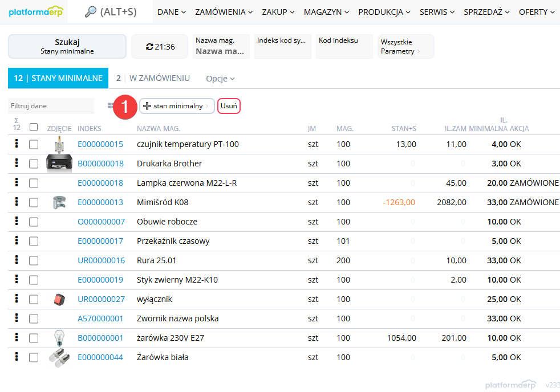Open the PRODUKCJA menu
The width and height of the screenshot is (560, 392).
(x=384, y=12)
